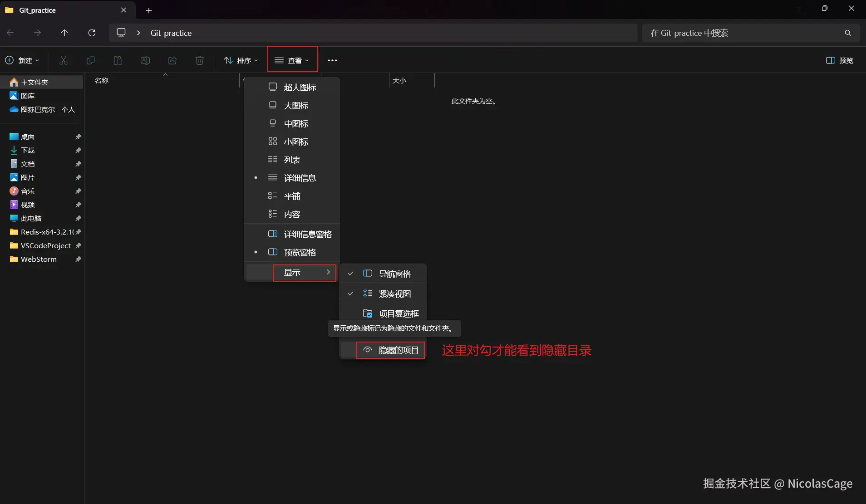Toggle 导航窗格 navigation pane
The height and width of the screenshot is (504, 866).
383,274
